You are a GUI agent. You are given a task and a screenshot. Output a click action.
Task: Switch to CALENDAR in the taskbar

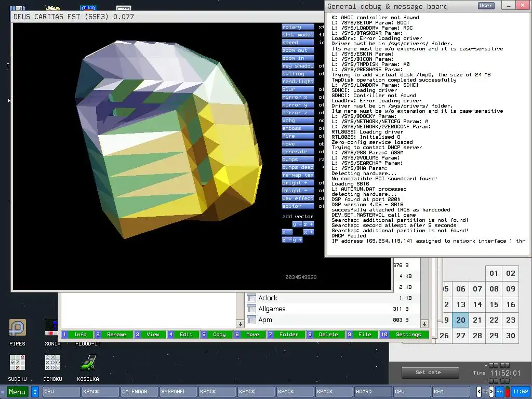139,392
